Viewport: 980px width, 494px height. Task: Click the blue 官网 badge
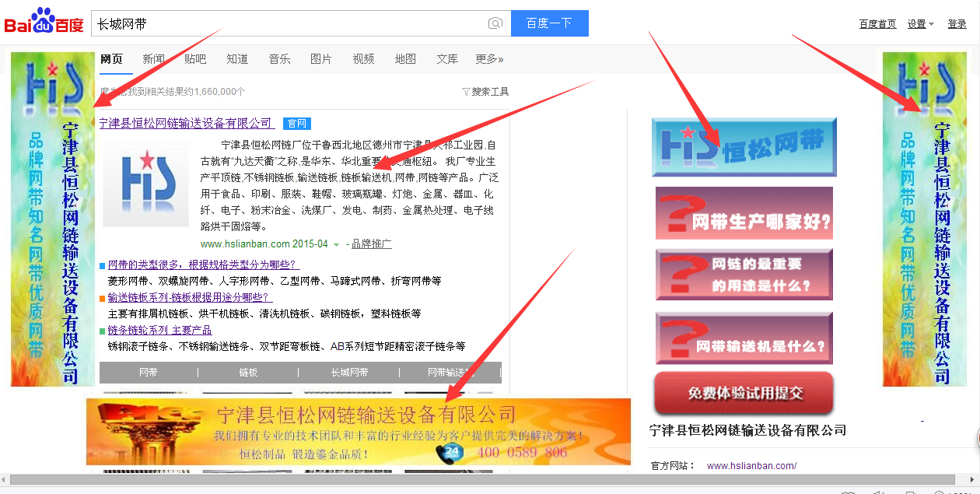[x=297, y=124]
